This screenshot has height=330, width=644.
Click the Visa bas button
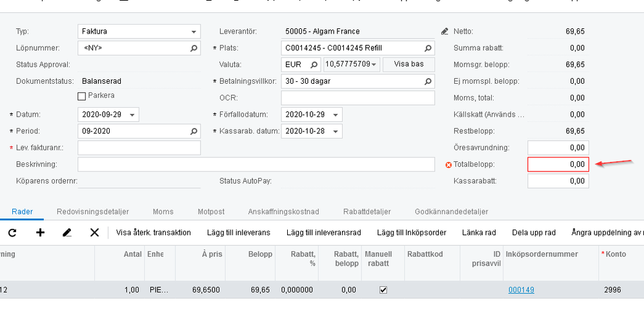pos(408,64)
